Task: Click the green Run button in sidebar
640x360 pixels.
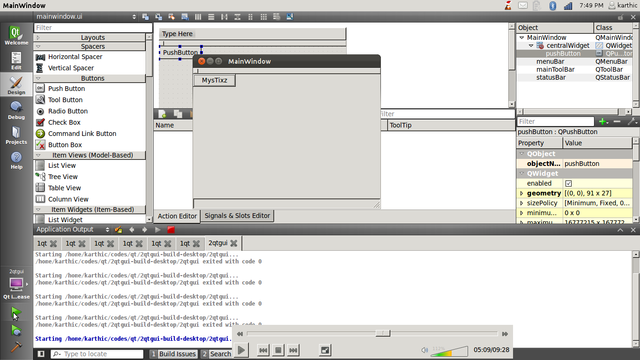Action: [16, 313]
